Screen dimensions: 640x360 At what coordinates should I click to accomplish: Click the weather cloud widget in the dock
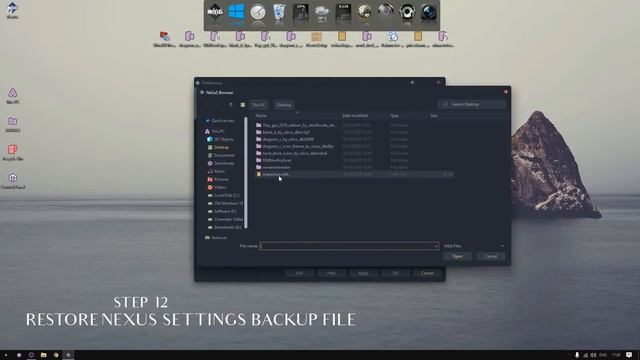coord(322,12)
